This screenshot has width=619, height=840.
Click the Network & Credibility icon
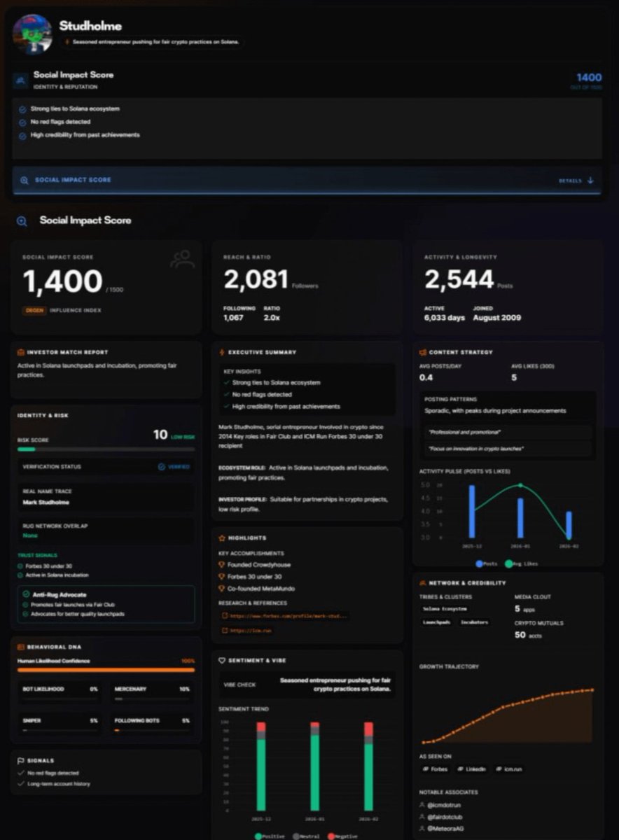423,582
